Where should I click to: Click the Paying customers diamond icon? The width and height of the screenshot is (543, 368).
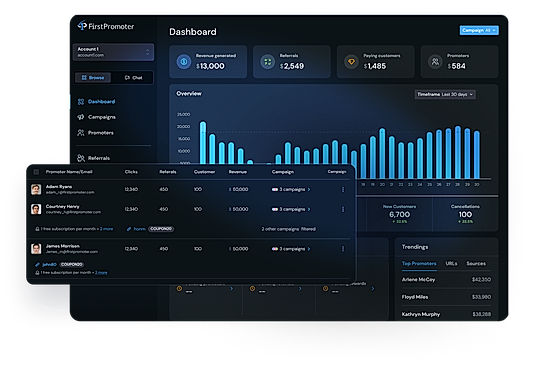tap(351, 62)
